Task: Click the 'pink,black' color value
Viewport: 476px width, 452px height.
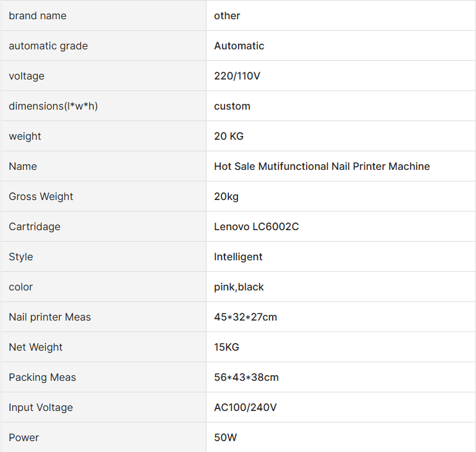Action: pos(239,287)
